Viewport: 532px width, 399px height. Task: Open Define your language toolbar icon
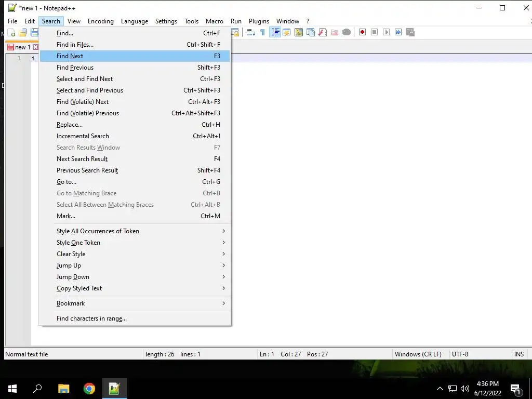pyautogui.click(x=287, y=32)
